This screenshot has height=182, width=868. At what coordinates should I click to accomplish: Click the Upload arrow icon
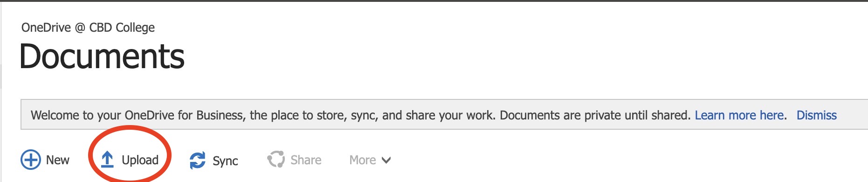107,160
